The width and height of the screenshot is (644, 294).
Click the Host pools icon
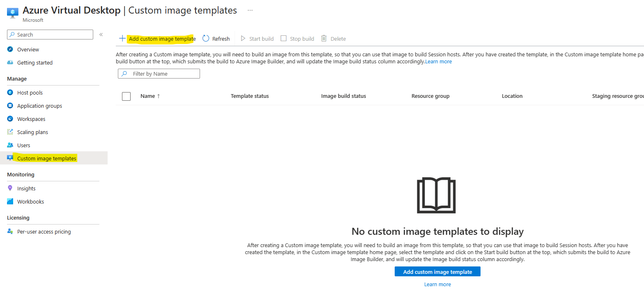click(x=10, y=93)
